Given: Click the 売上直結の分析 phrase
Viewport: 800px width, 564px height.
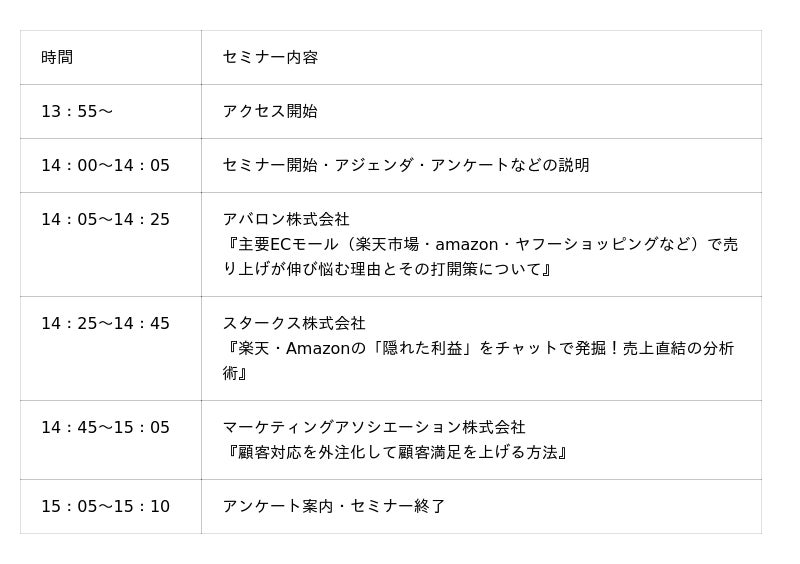Looking at the screenshot, I should point(678,348).
